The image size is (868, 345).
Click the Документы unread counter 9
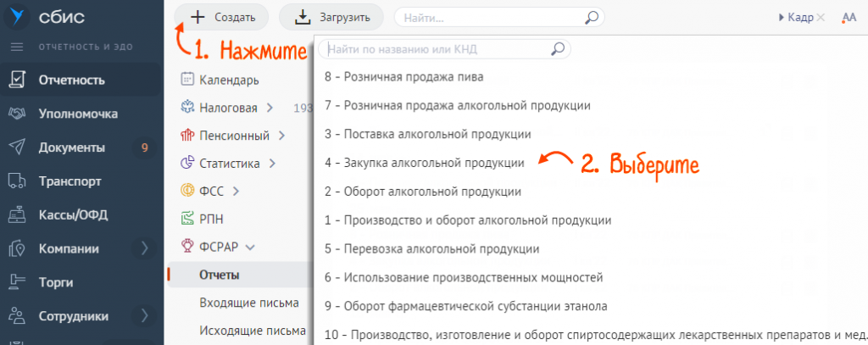pyautogui.click(x=144, y=147)
